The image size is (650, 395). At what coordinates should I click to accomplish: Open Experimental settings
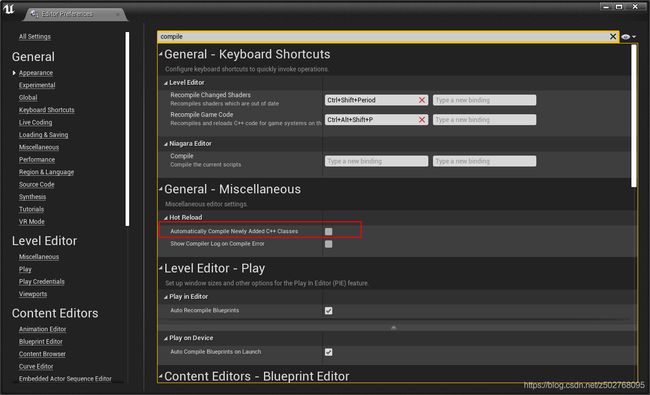(37, 85)
